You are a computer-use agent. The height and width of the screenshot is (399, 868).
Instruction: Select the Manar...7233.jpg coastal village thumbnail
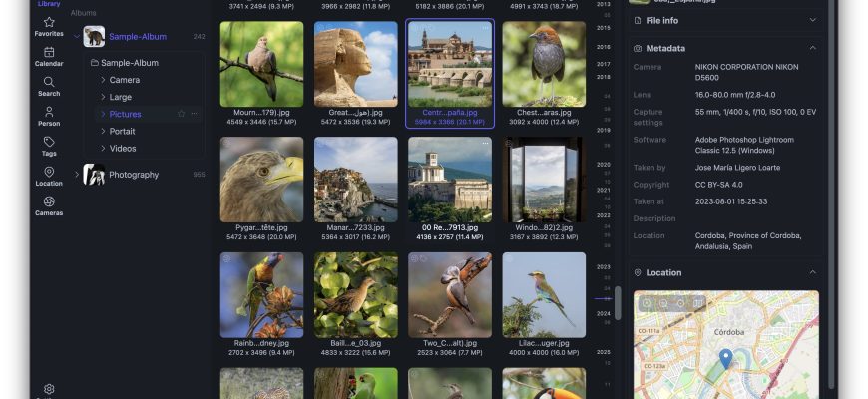tap(356, 180)
